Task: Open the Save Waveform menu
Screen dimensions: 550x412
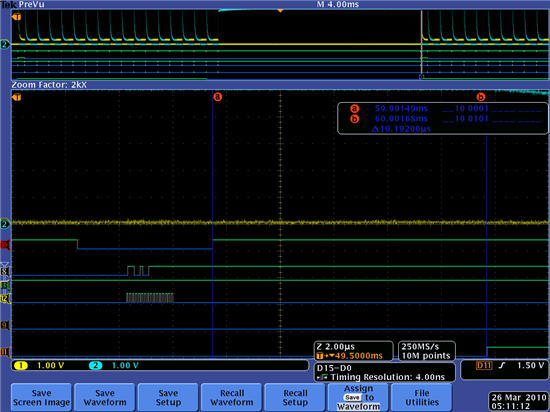Action: (105, 397)
